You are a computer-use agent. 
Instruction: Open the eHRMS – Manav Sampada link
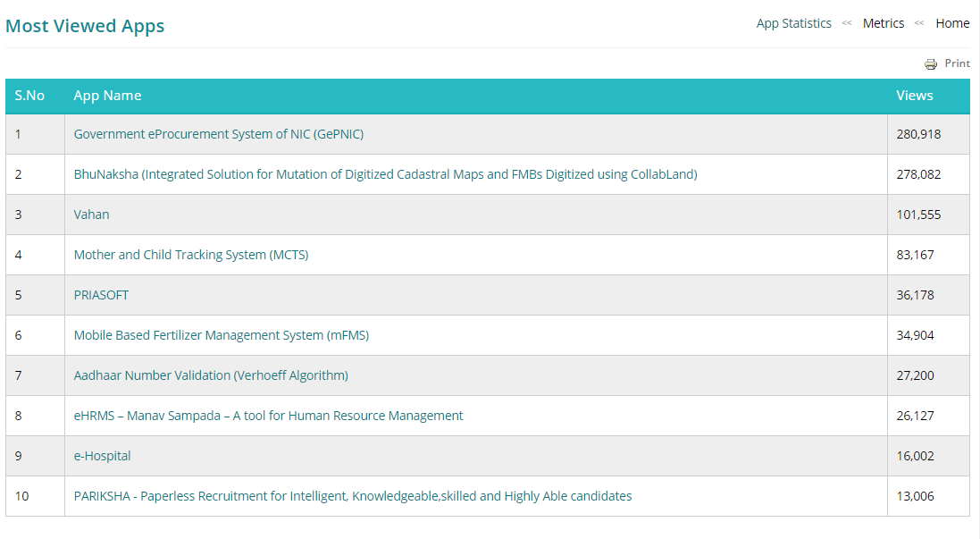tap(268, 415)
